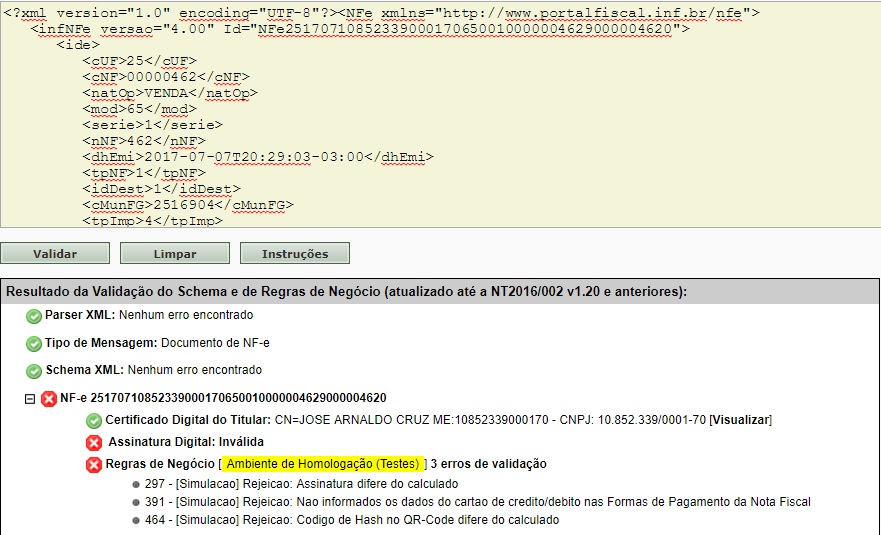Click the bullet icon beside error 464
This screenshot has height=535, width=881.
coord(135,520)
